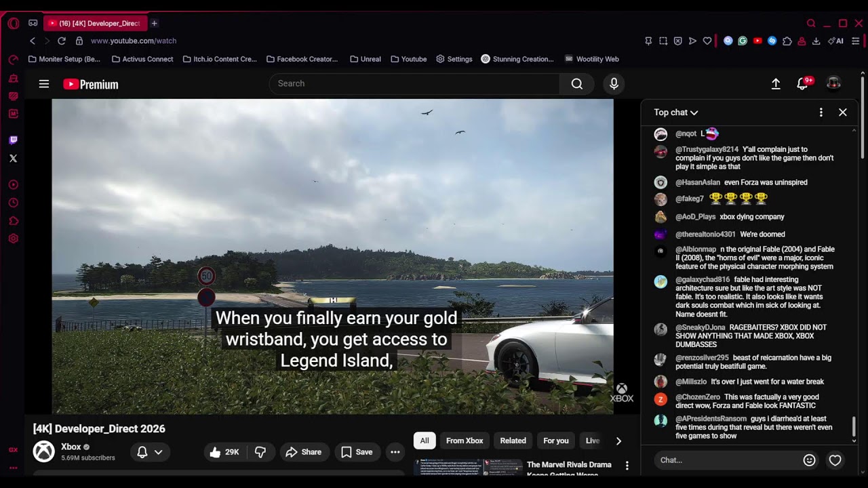Open Facebook Creator bookmarks folder
Viewport: 868px width, 488px height.
click(x=302, y=59)
